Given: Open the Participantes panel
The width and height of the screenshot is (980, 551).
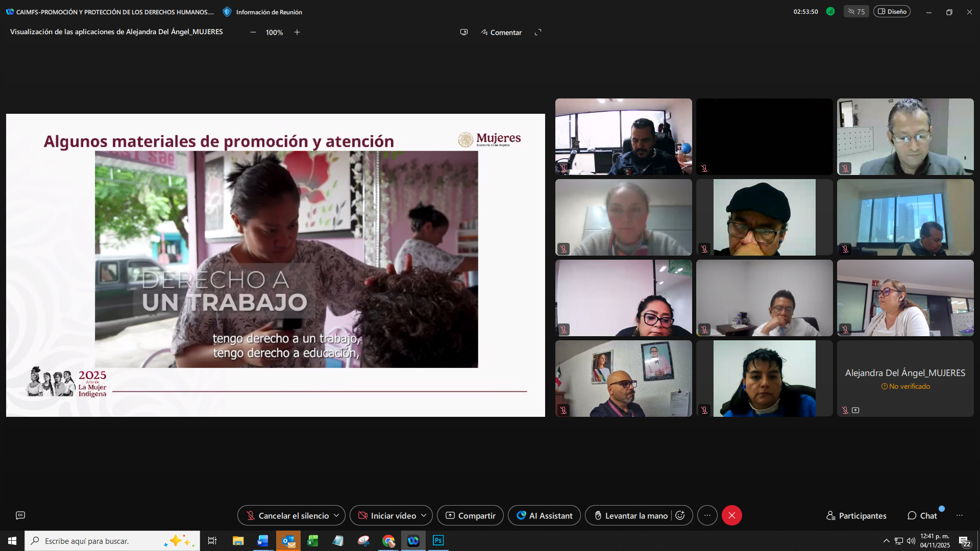Looking at the screenshot, I should [x=856, y=516].
